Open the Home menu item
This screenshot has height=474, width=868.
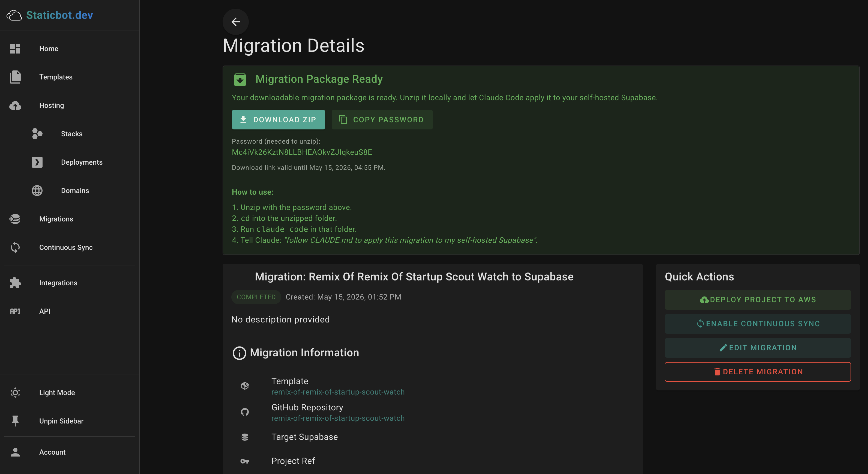[x=49, y=49]
